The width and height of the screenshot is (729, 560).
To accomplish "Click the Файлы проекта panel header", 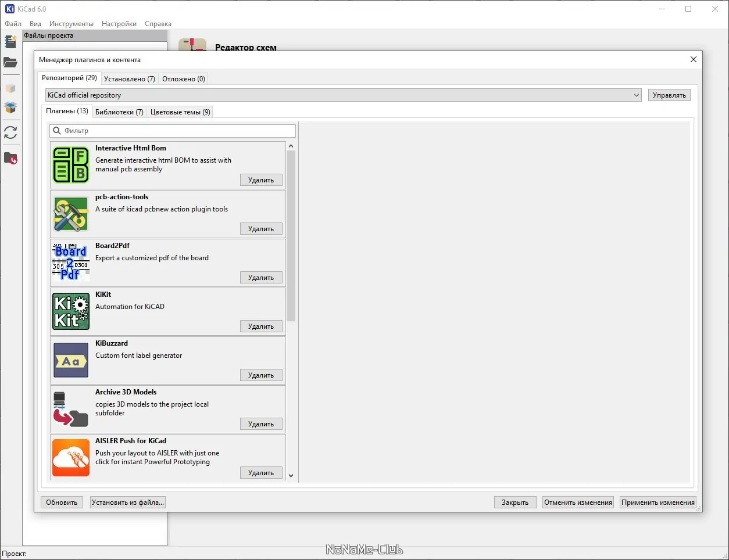I will (95, 35).
